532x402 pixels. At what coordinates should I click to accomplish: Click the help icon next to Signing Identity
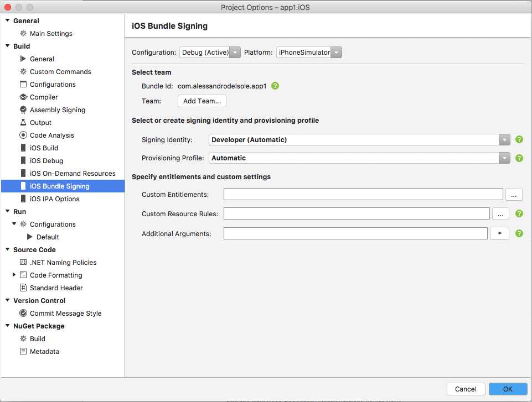[519, 139]
